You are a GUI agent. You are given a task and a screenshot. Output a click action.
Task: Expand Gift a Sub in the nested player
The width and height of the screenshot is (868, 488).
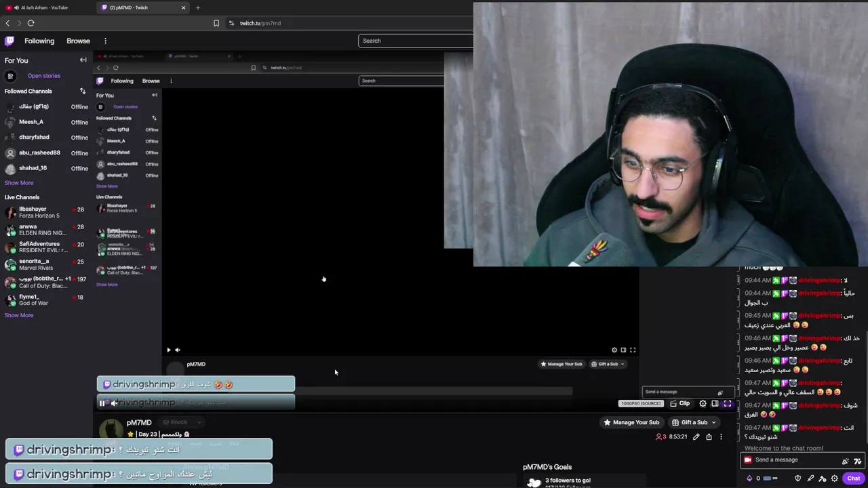[608, 364]
